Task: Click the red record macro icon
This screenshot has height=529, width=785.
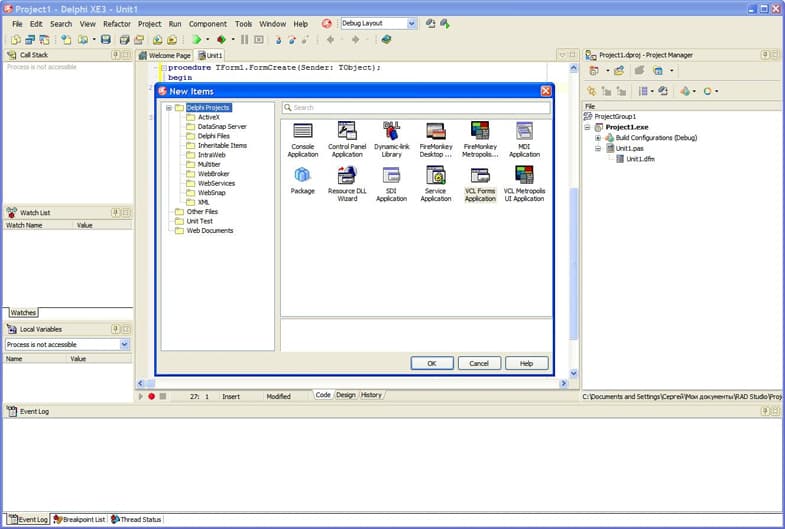Action: pos(151,396)
